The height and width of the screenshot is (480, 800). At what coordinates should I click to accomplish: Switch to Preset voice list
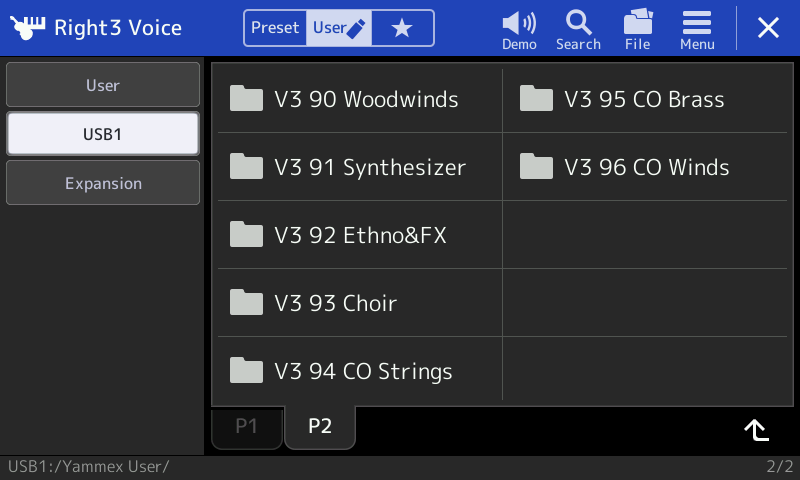coord(275,28)
